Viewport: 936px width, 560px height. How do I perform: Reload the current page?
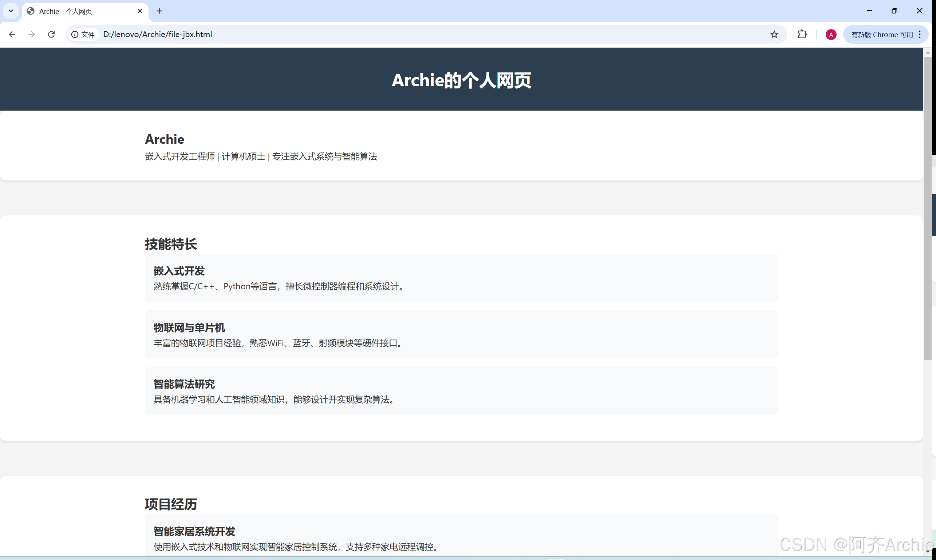point(51,34)
